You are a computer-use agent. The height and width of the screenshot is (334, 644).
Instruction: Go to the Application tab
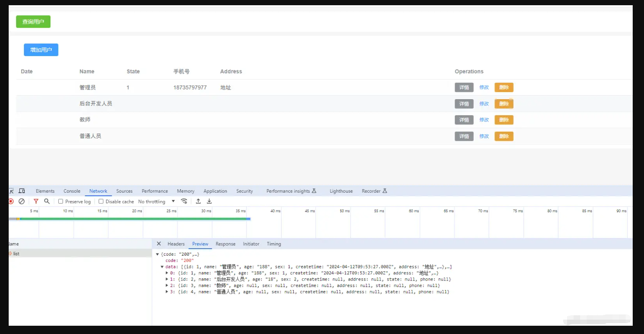(x=215, y=191)
